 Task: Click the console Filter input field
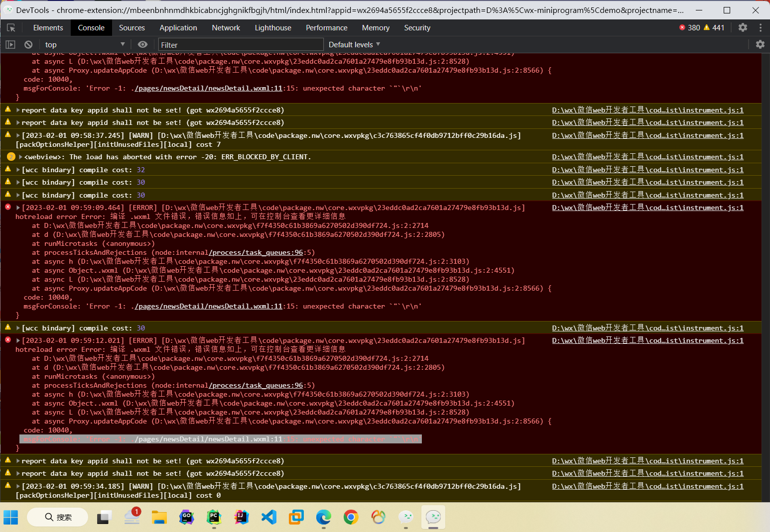coord(239,44)
